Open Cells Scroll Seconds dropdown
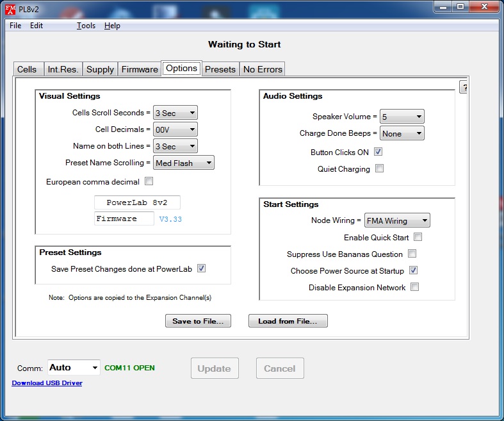This screenshot has height=421, width=504. (x=175, y=113)
